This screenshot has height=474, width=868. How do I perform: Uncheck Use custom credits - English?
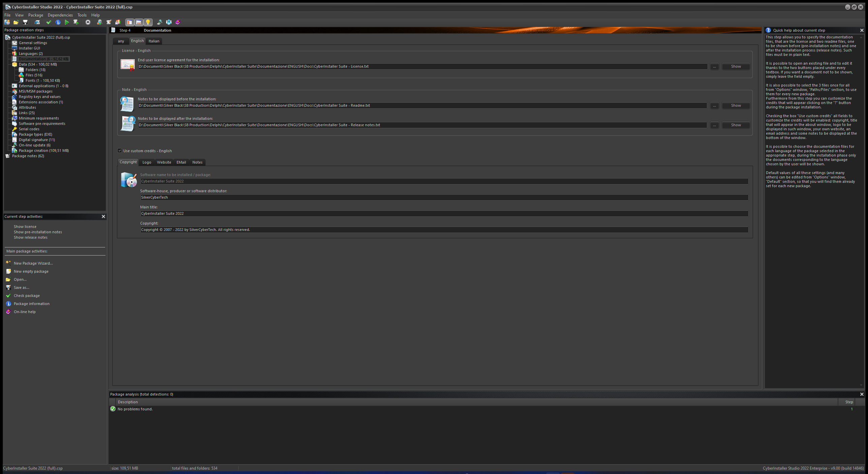pyautogui.click(x=120, y=150)
